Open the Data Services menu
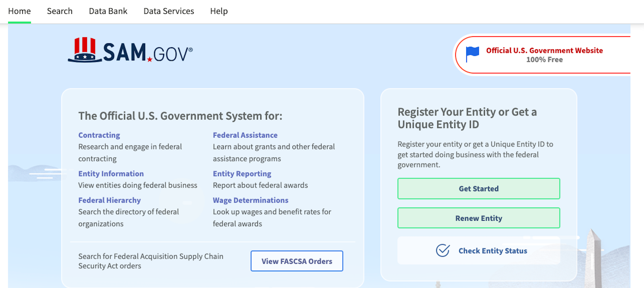This screenshot has width=644, height=288. pyautogui.click(x=169, y=11)
